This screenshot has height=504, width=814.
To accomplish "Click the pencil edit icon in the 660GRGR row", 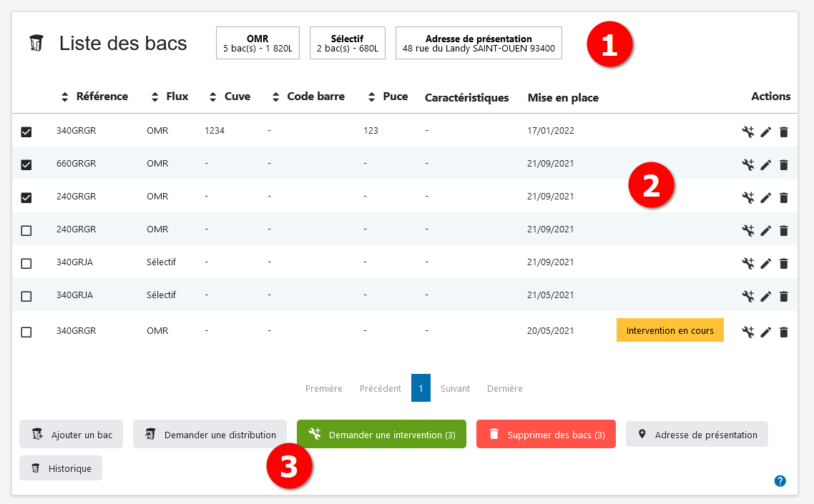I will 766,164.
